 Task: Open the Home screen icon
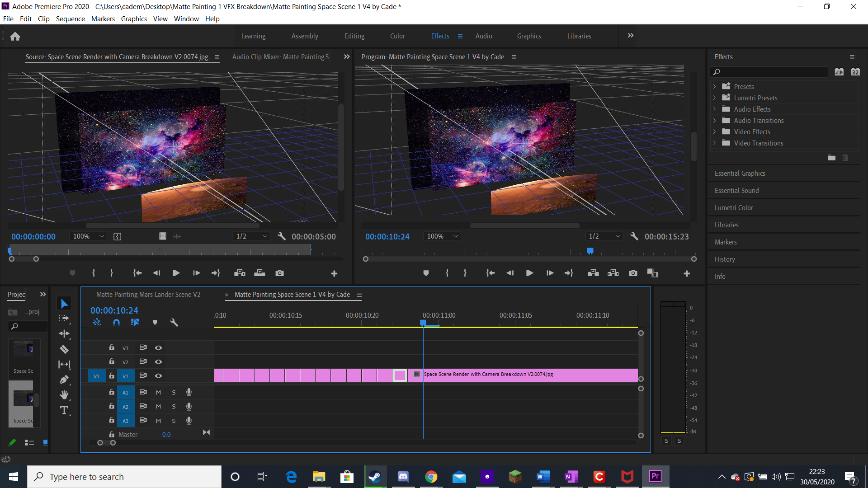[15, 36]
